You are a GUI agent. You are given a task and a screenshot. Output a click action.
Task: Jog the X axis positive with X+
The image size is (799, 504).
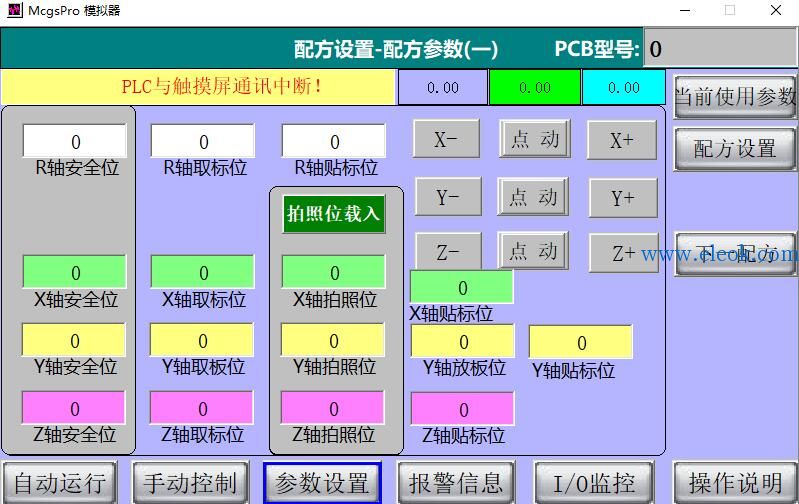coord(622,140)
